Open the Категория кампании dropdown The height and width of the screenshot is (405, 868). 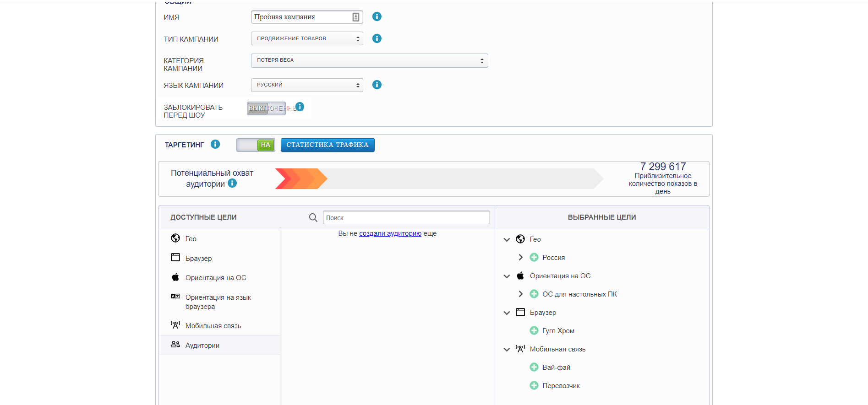369,60
